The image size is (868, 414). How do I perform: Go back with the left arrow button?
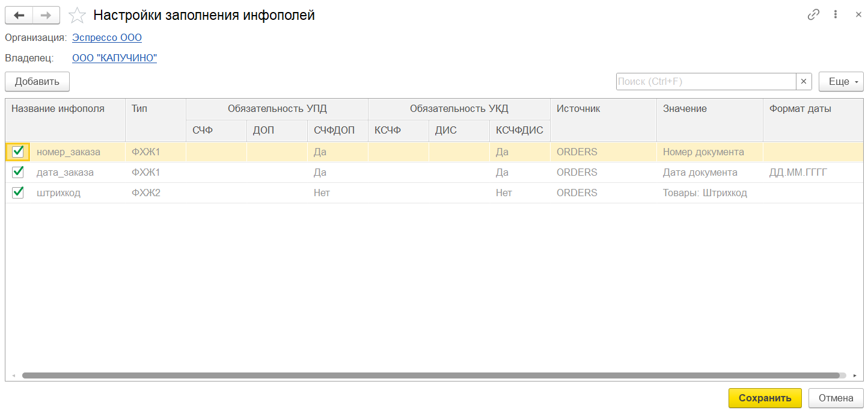[19, 15]
